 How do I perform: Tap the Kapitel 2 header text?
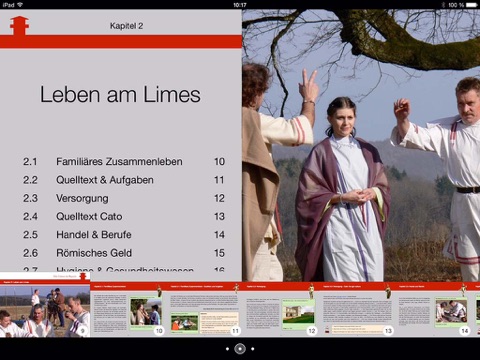(126, 26)
